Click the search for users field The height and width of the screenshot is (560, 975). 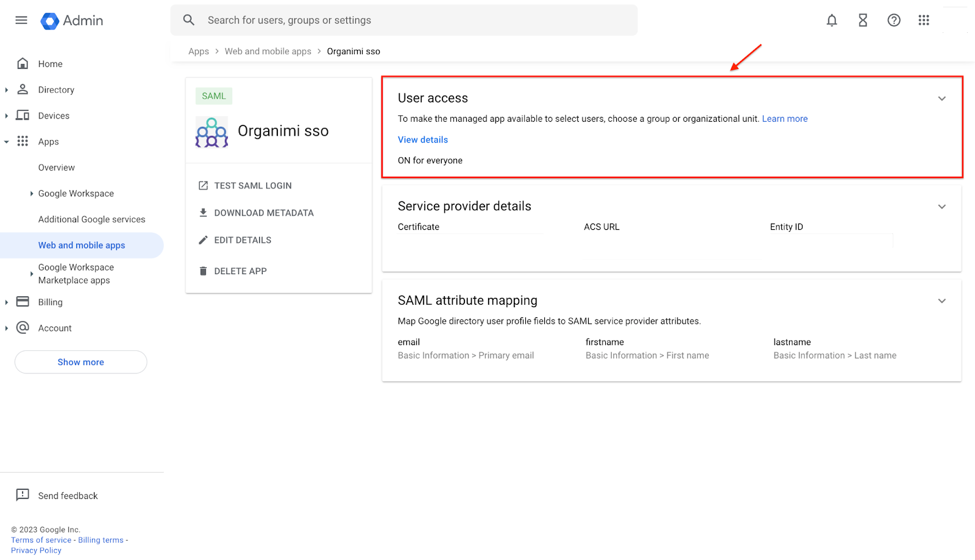366,19
